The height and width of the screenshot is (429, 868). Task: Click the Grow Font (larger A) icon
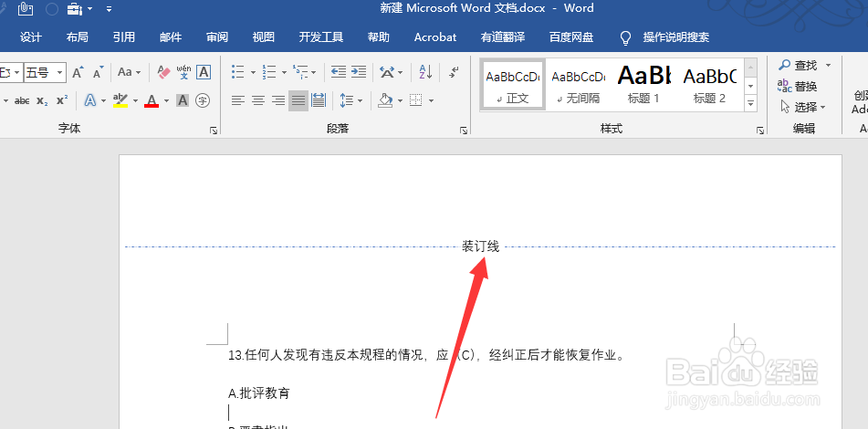point(78,72)
